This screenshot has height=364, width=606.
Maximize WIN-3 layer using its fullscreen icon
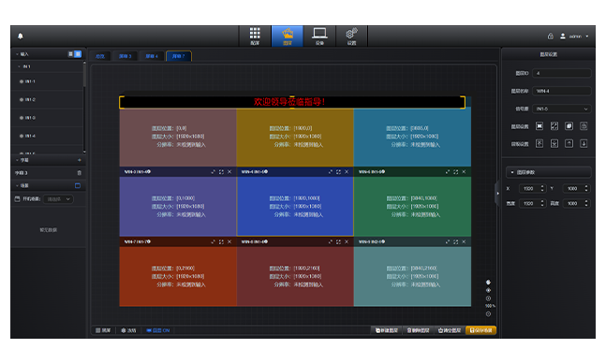pyautogui.click(x=221, y=172)
